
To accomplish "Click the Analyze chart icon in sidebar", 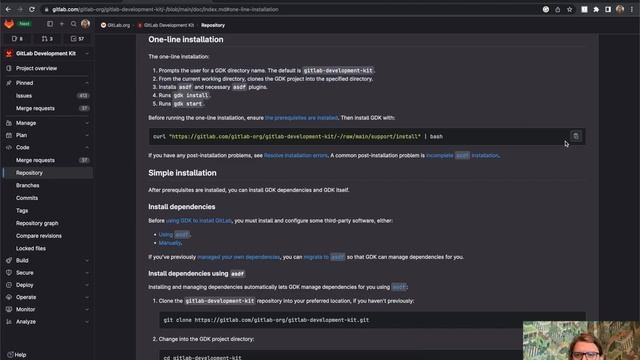I will click(9, 322).
